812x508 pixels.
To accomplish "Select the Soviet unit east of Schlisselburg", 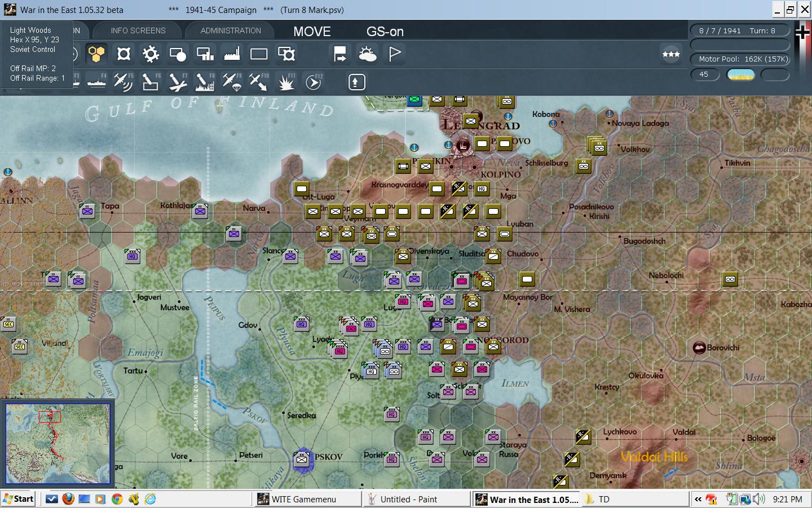I will 584,166.
